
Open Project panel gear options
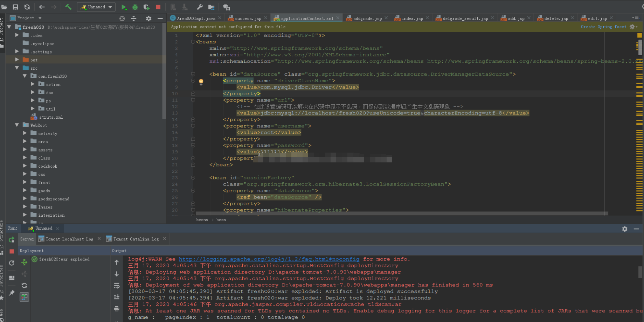[x=148, y=19]
